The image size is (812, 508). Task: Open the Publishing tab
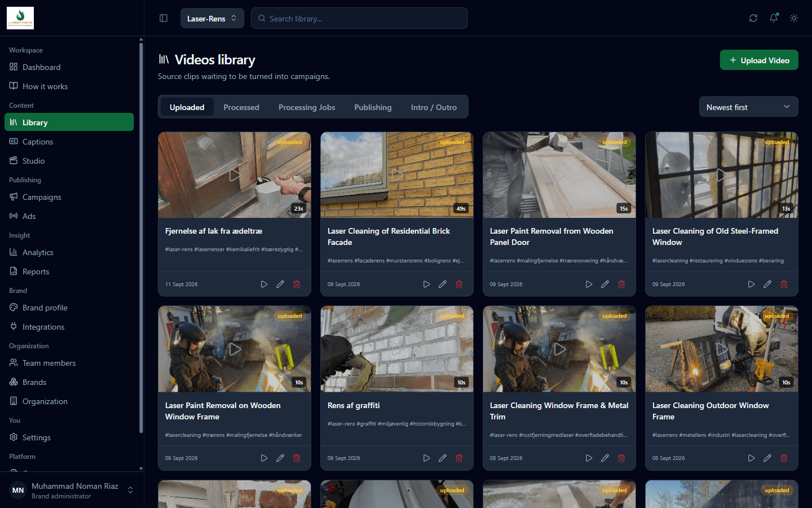tap(373, 107)
